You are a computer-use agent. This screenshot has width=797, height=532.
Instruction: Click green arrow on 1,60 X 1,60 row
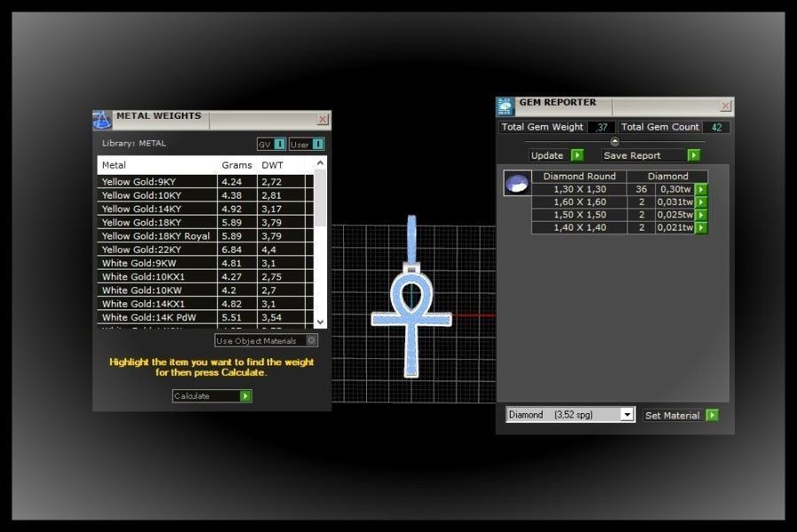(701, 202)
